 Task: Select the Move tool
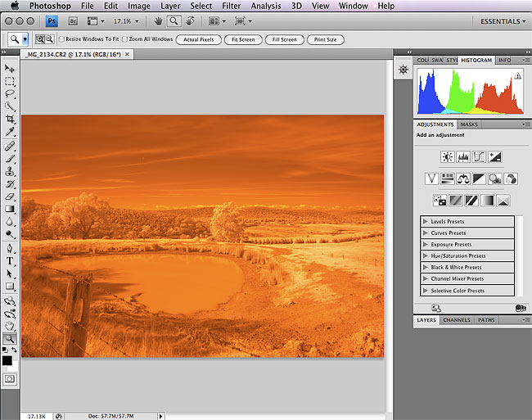[10, 69]
